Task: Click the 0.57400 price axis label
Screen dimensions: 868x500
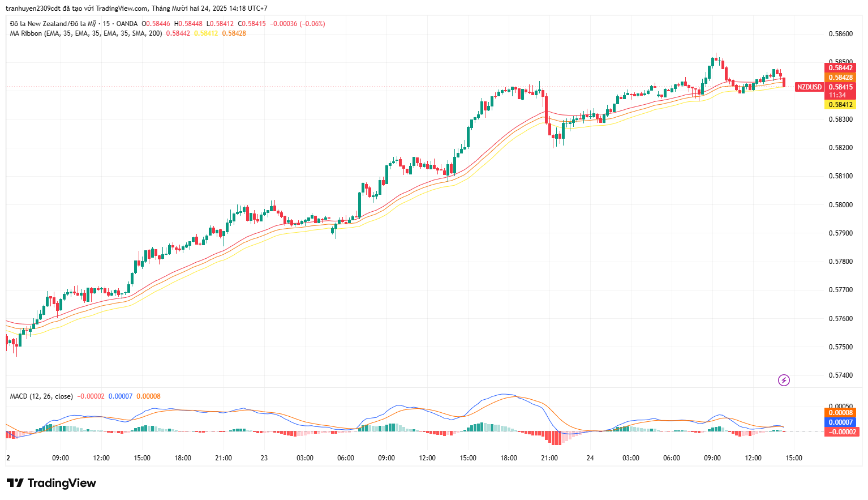Action: tap(840, 375)
